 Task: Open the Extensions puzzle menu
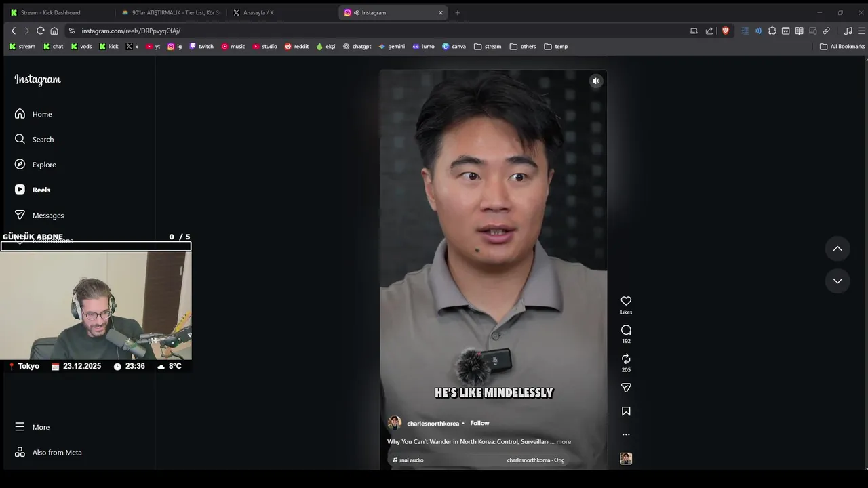point(772,30)
